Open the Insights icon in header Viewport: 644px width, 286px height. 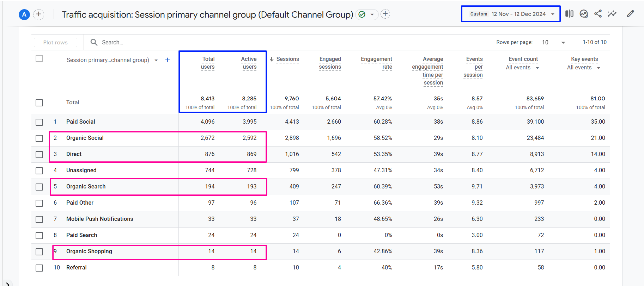584,14
